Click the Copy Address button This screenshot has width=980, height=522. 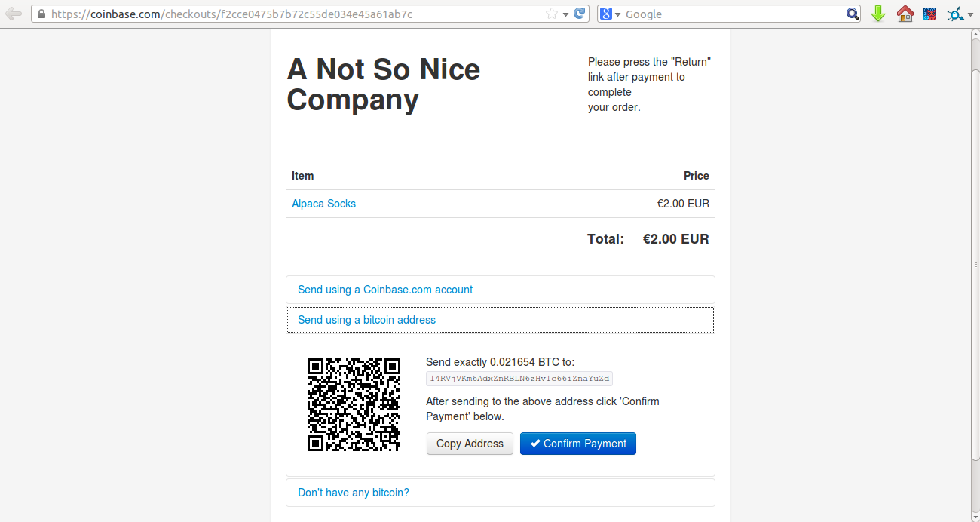(x=469, y=444)
